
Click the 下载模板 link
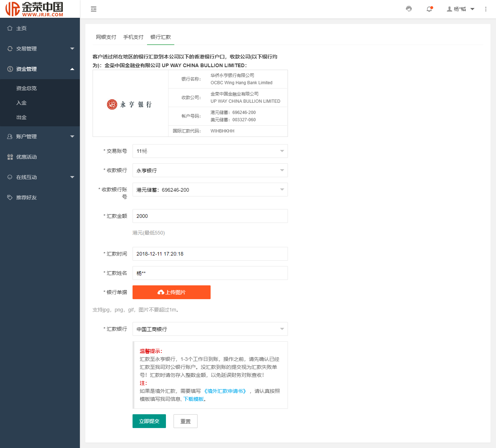[194, 399]
